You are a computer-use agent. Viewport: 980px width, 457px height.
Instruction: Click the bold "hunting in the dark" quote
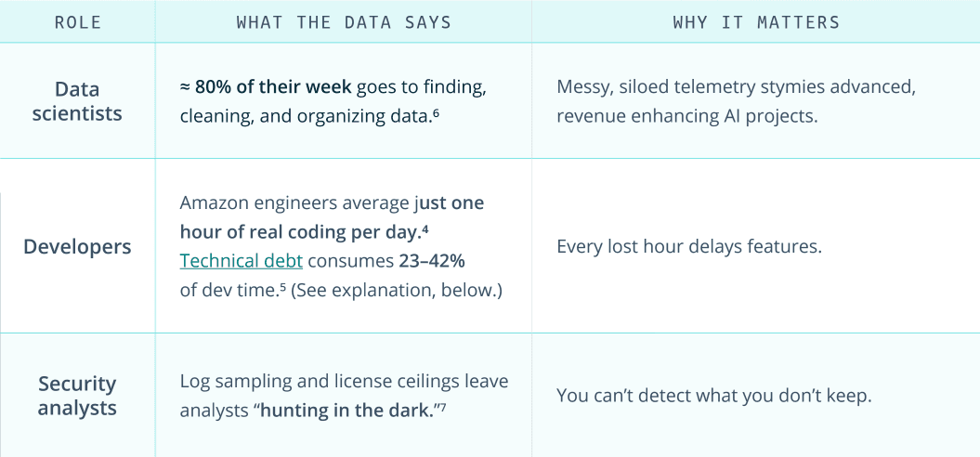tap(347, 411)
